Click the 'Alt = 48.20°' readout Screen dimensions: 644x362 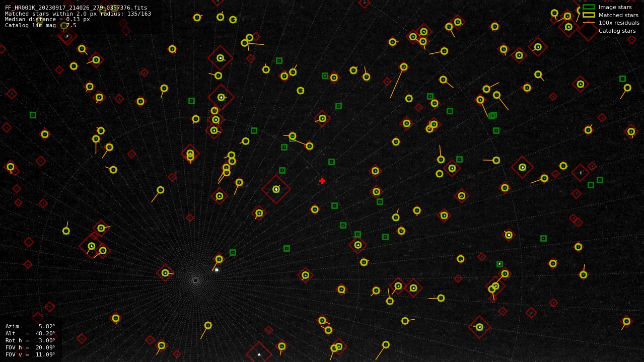coord(30,333)
